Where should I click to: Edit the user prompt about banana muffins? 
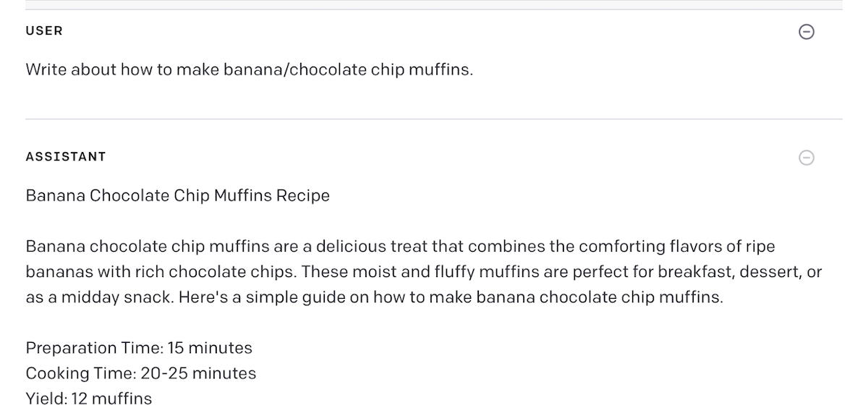pyautogui.click(x=249, y=70)
